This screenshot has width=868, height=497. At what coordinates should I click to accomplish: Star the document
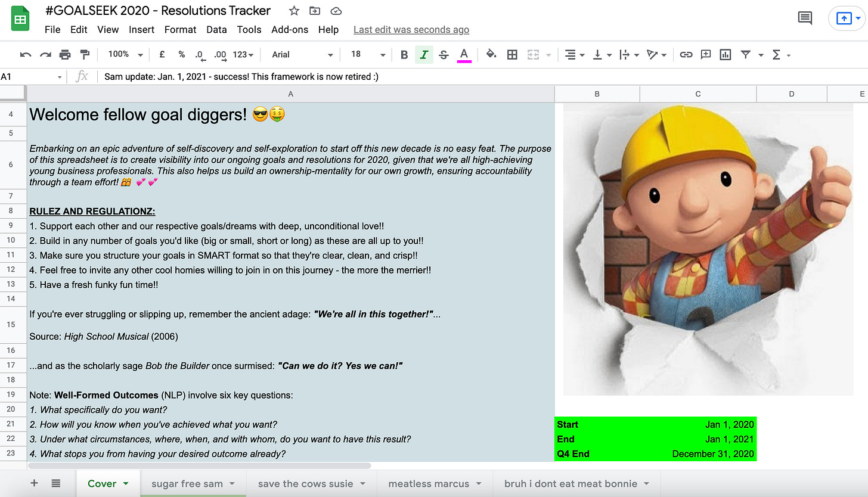click(x=294, y=11)
